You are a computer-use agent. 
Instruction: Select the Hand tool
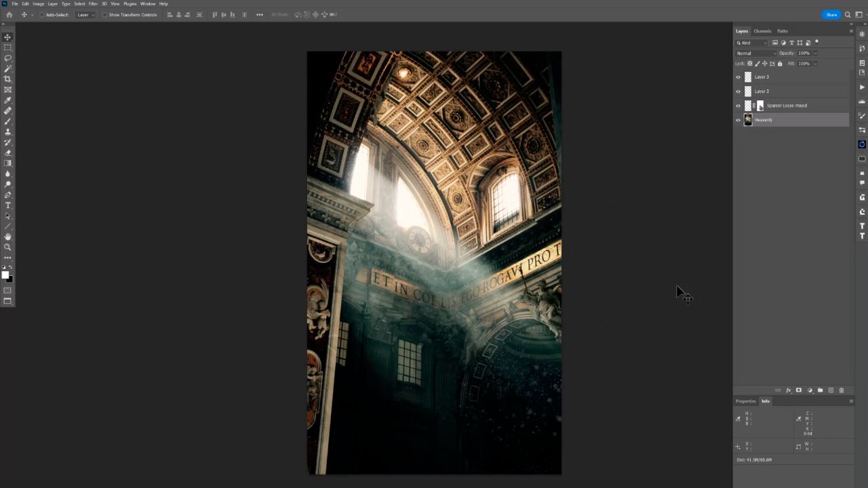[x=7, y=237]
